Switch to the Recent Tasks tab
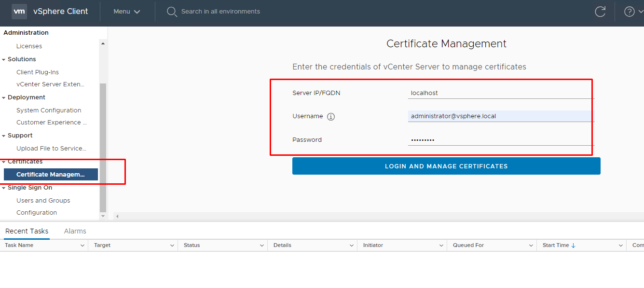Screen dimensions: 644x288 click(27, 231)
